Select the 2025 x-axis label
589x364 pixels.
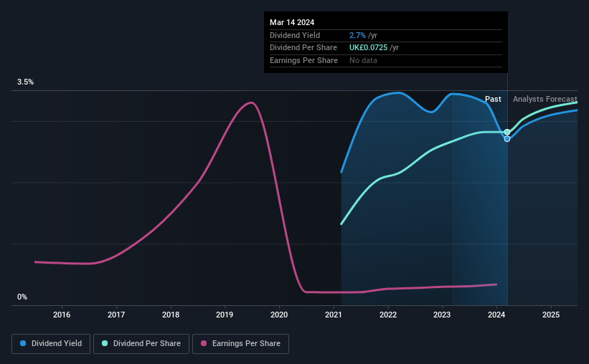[551, 315]
